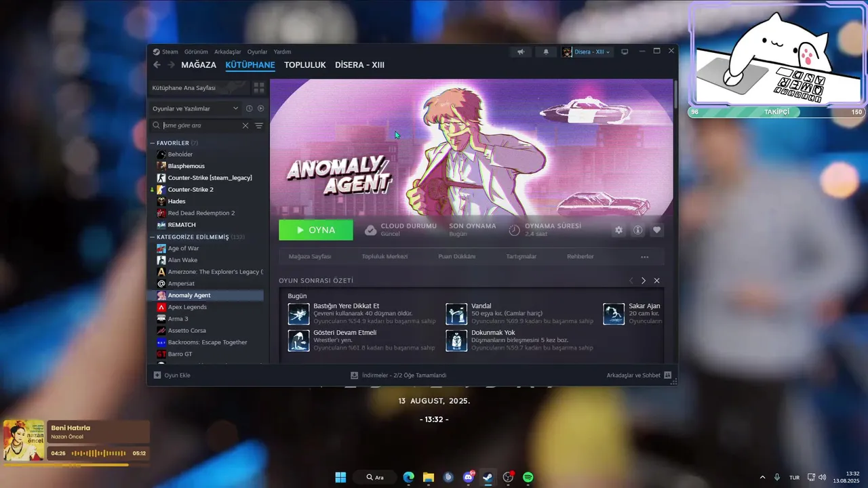Click the main content vertical scrollbar
The image size is (868, 488).
(675, 95)
